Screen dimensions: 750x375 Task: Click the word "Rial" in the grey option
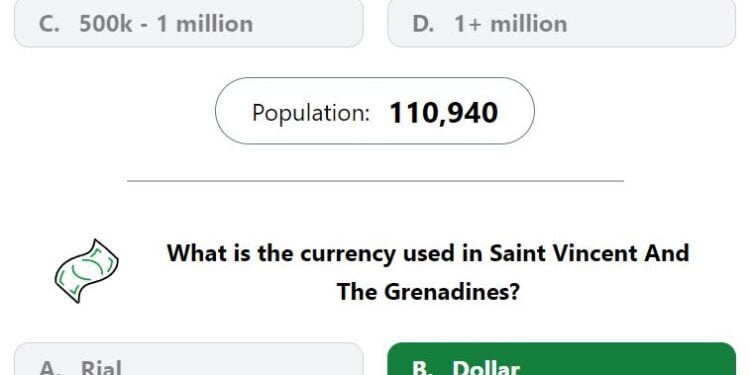click(101, 368)
